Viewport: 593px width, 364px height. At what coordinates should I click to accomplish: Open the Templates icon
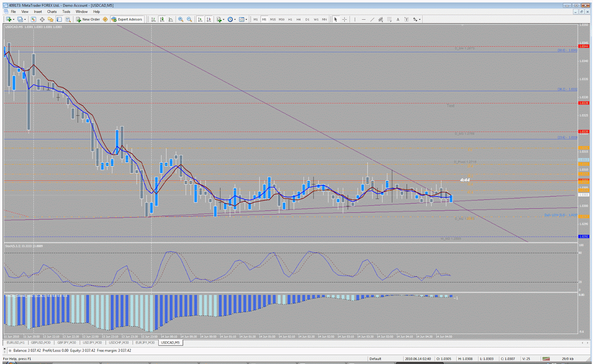point(242,19)
